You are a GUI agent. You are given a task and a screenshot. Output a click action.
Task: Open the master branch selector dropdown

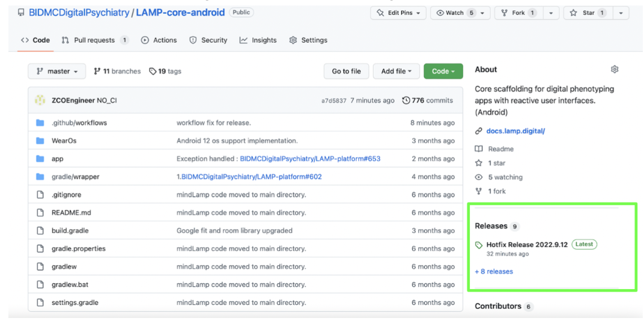(x=56, y=71)
